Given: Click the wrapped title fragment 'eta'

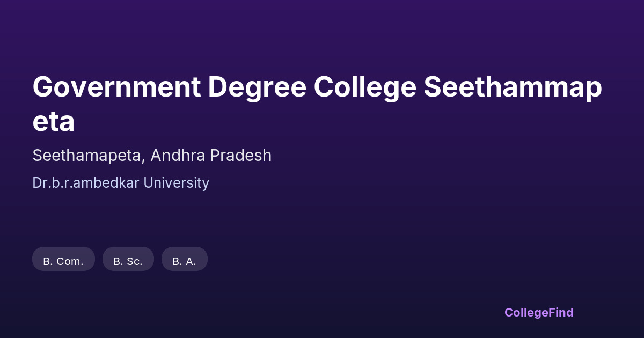Looking at the screenshot, I should [53, 122].
